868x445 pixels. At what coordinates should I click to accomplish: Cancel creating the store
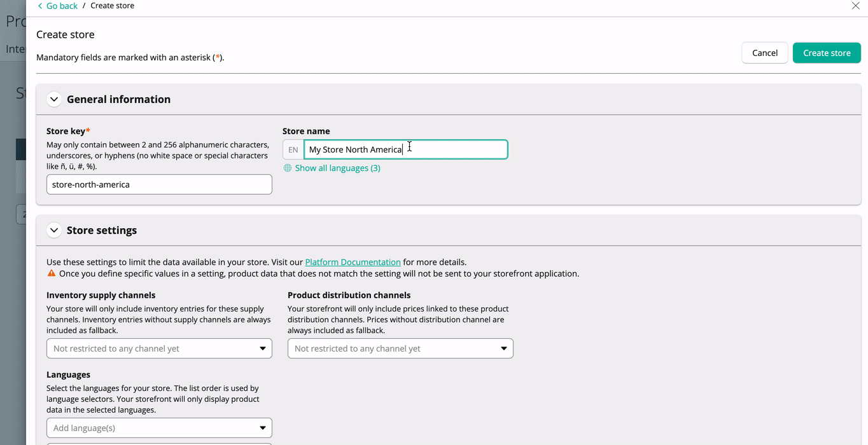pyautogui.click(x=764, y=53)
